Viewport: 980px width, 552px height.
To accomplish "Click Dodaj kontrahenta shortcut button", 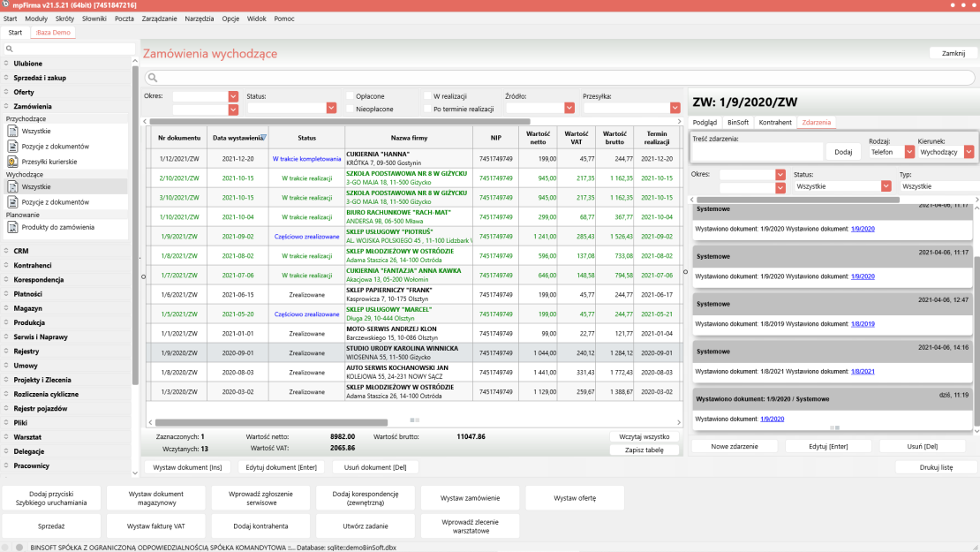I will pyautogui.click(x=260, y=526).
